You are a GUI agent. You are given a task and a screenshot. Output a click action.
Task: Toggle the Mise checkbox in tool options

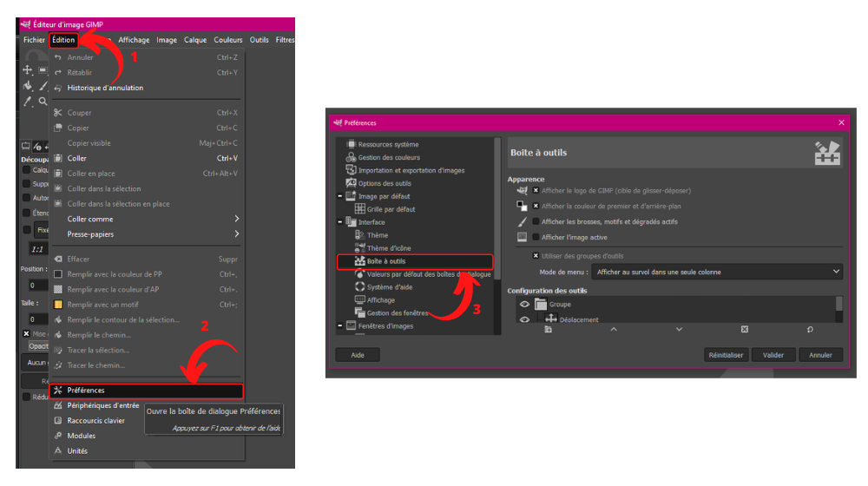[x=26, y=334]
